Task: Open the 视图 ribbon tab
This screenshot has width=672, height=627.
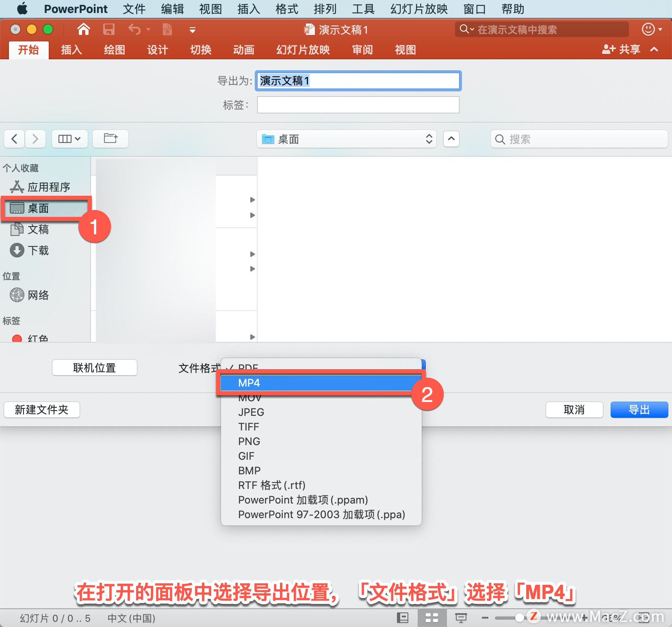Action: pyautogui.click(x=405, y=50)
